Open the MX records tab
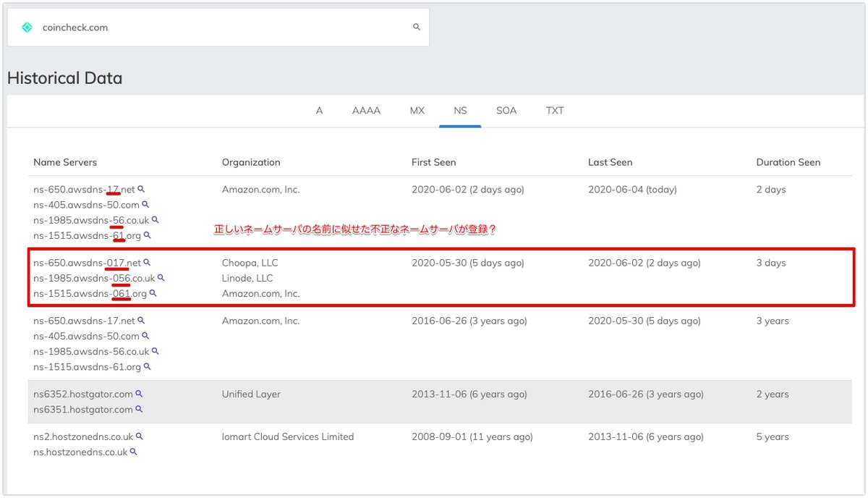The height and width of the screenshot is (498, 868). (x=417, y=111)
